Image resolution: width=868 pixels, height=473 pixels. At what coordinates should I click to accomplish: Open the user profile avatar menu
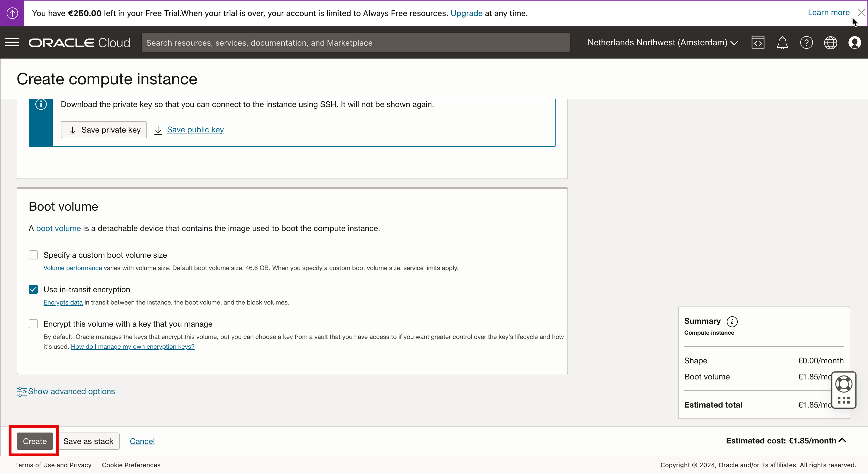coord(855,42)
